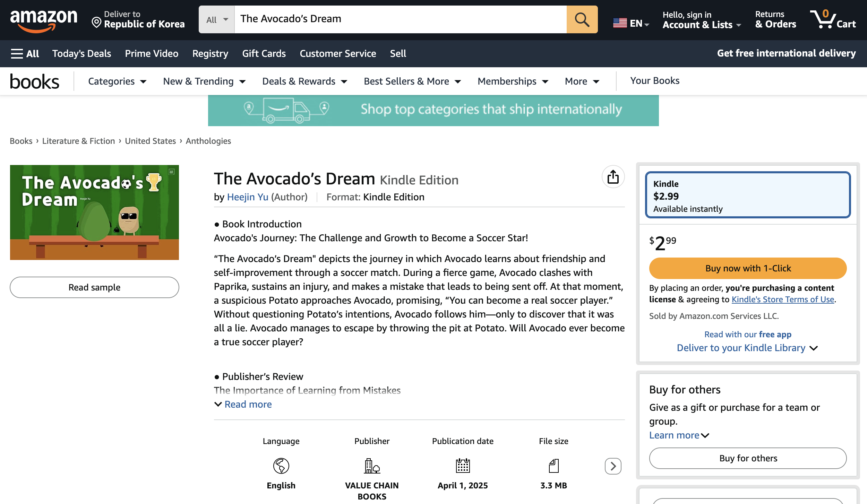Image resolution: width=867 pixels, height=504 pixels.
Task: Click the orange search magnifier button
Action: pos(582,19)
